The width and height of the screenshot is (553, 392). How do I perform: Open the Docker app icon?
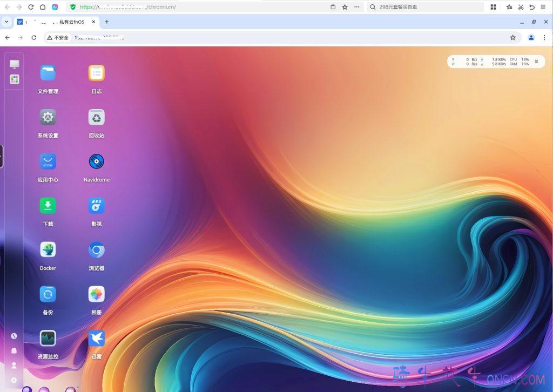click(x=48, y=250)
